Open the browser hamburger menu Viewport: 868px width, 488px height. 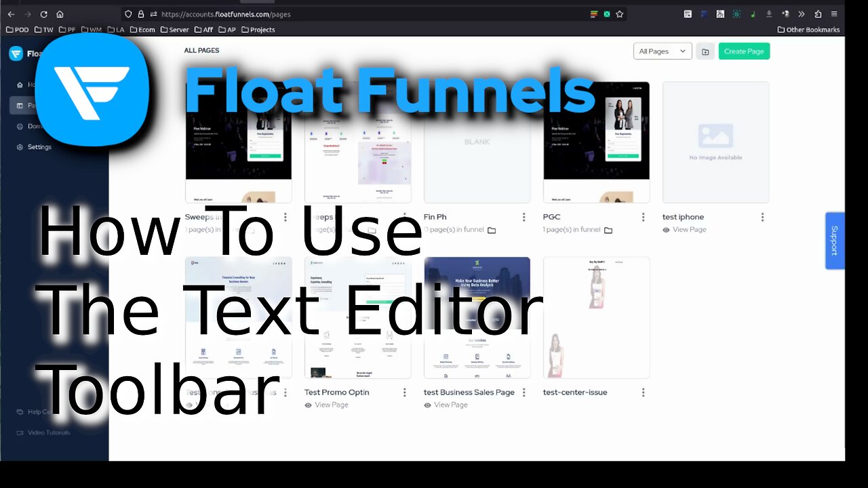click(x=834, y=14)
